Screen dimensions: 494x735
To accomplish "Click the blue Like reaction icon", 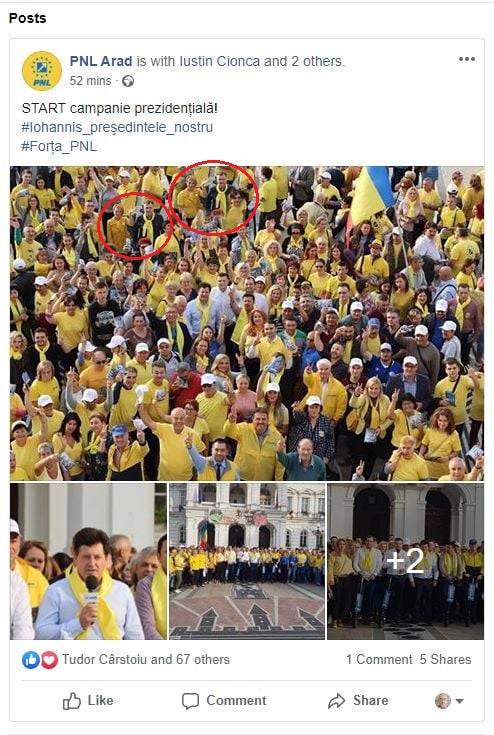I will click(30, 660).
